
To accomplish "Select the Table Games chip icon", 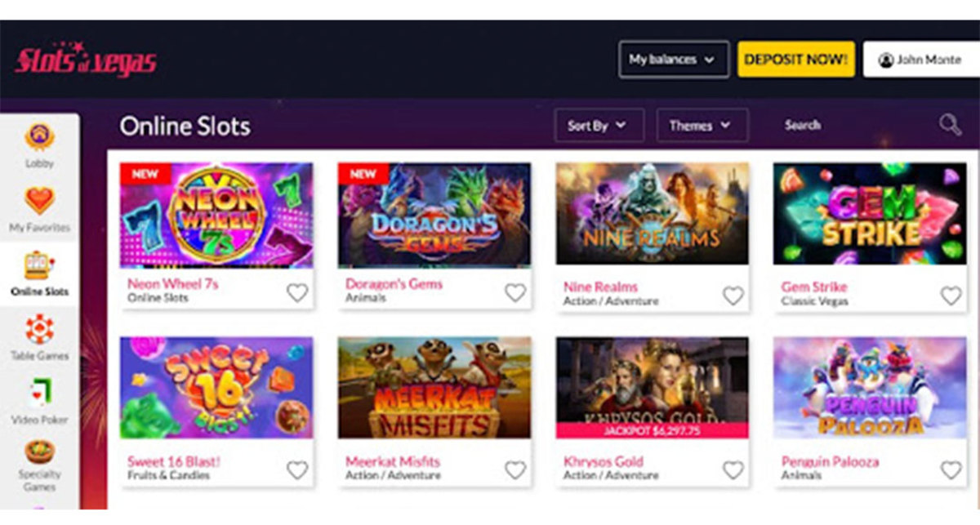I will 39,329.
